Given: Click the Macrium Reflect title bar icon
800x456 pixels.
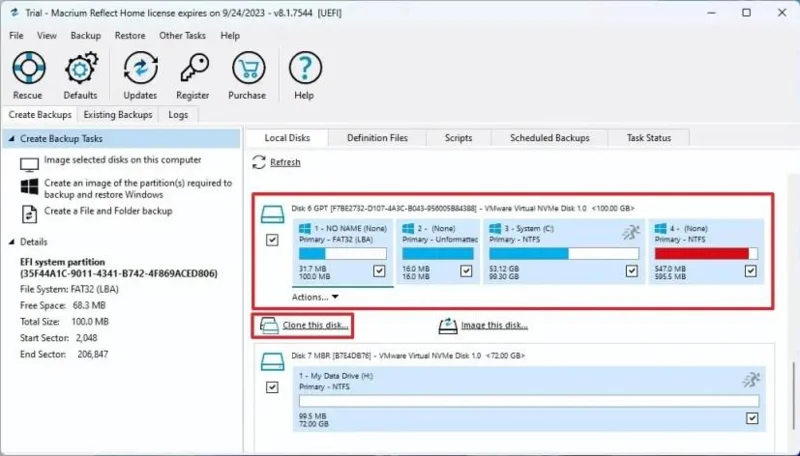Looking at the screenshot, I should [14, 13].
